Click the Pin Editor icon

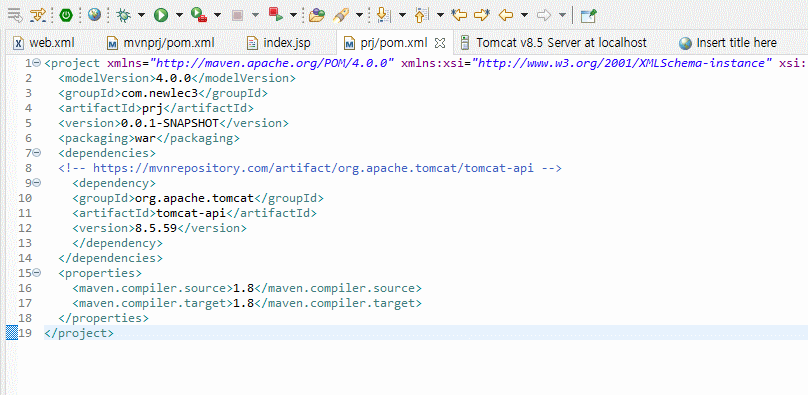coord(588,15)
